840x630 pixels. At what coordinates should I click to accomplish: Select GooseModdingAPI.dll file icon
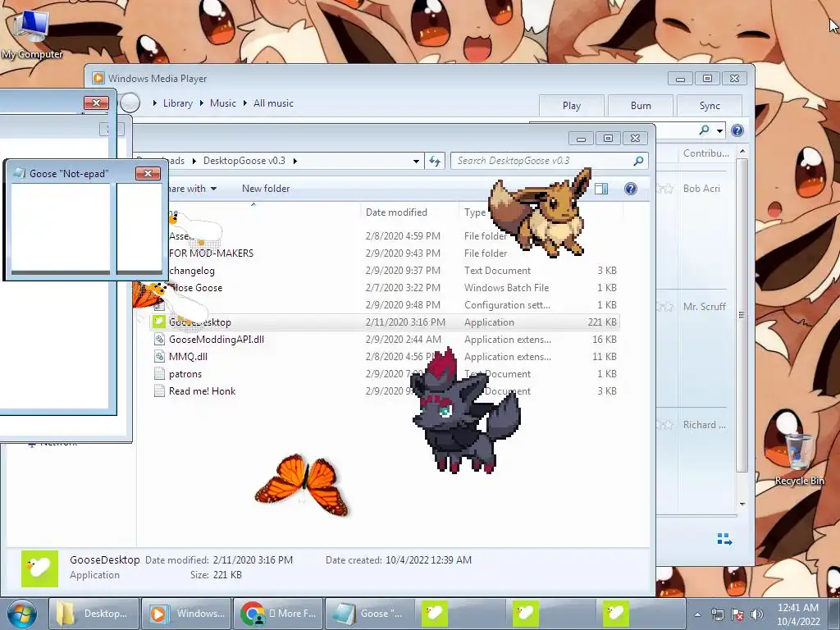(x=158, y=339)
